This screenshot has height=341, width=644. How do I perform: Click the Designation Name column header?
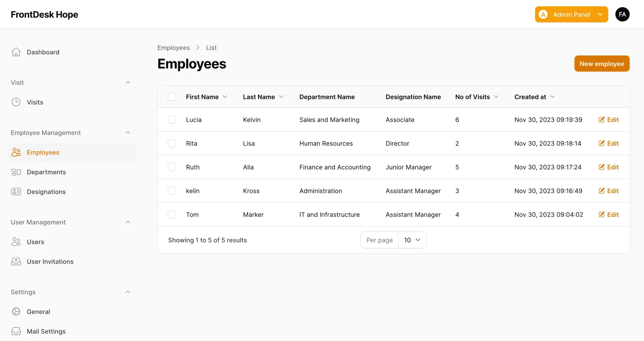[413, 97]
